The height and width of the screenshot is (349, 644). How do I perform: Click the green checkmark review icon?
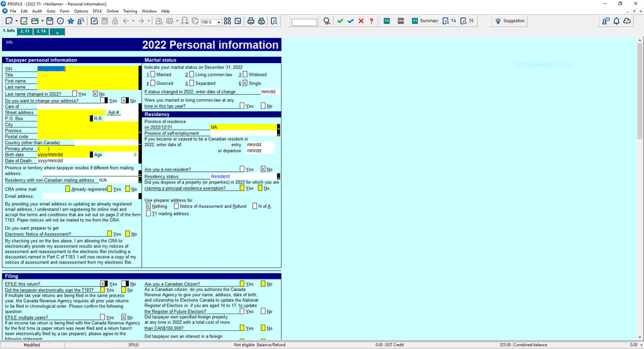(x=340, y=21)
